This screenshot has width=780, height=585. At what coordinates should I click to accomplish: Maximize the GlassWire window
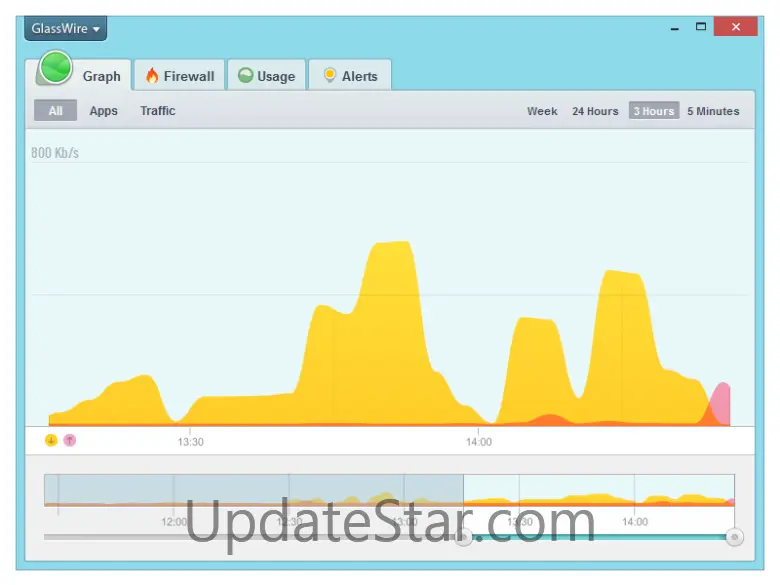(x=701, y=26)
